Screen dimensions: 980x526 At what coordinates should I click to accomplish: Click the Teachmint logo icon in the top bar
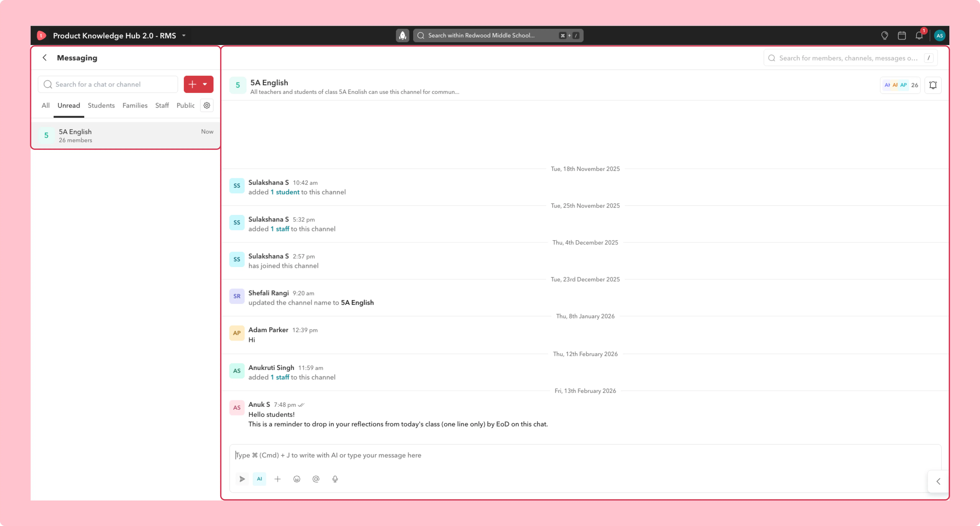pos(41,35)
